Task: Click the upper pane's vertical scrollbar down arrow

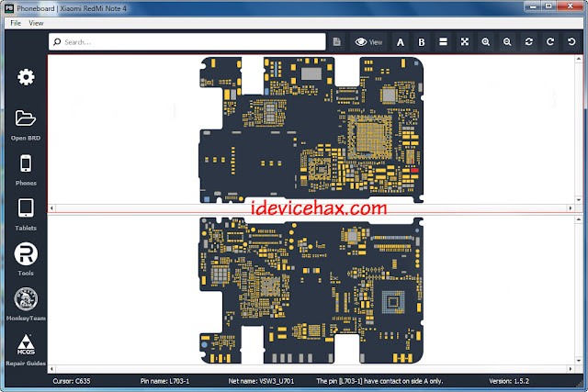Action: coord(579,200)
